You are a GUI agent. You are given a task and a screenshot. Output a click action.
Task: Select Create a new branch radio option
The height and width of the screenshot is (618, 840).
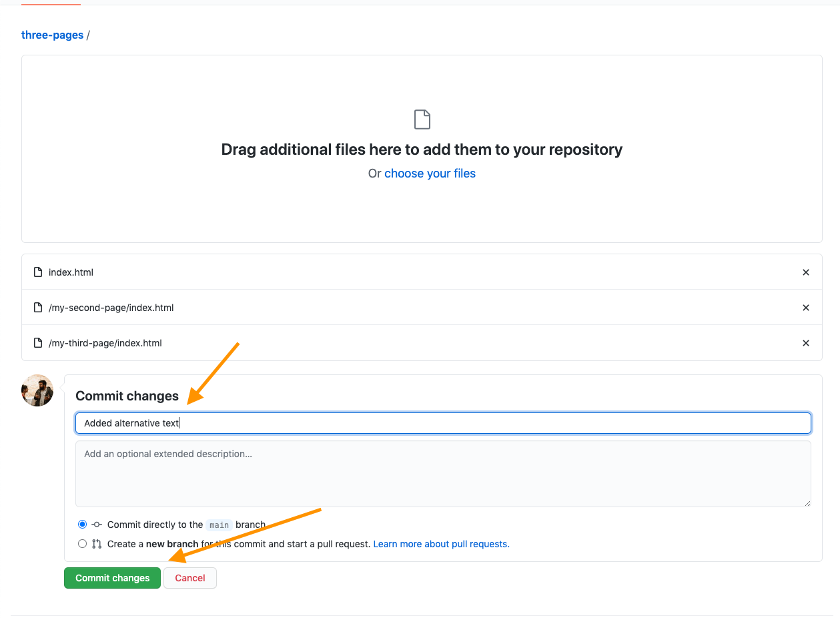(x=82, y=544)
